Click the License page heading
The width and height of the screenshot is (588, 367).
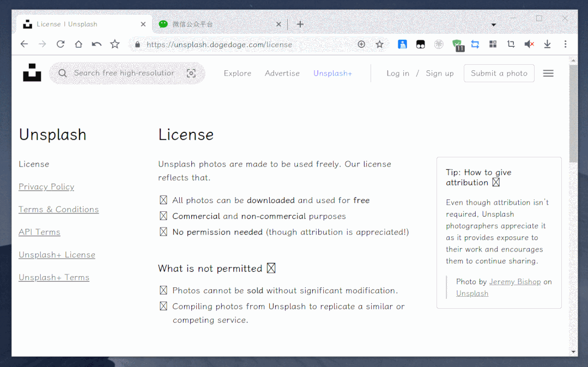click(x=186, y=134)
